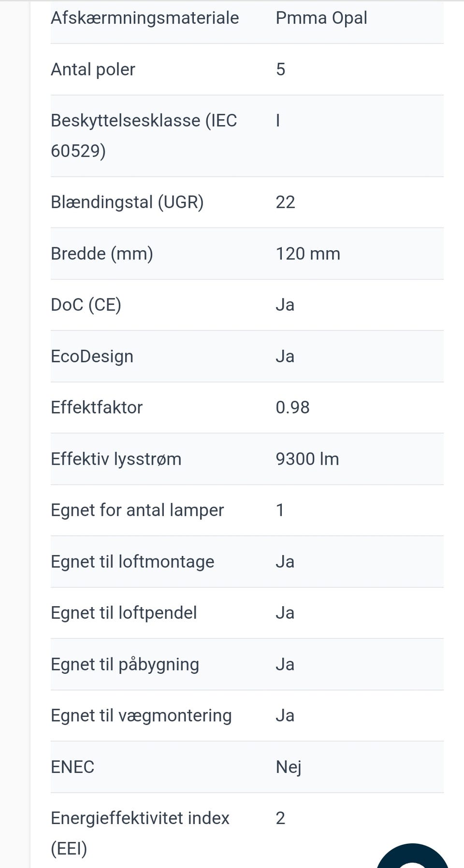
Task: Select the Egnet til påbygning label
Action: point(125,664)
